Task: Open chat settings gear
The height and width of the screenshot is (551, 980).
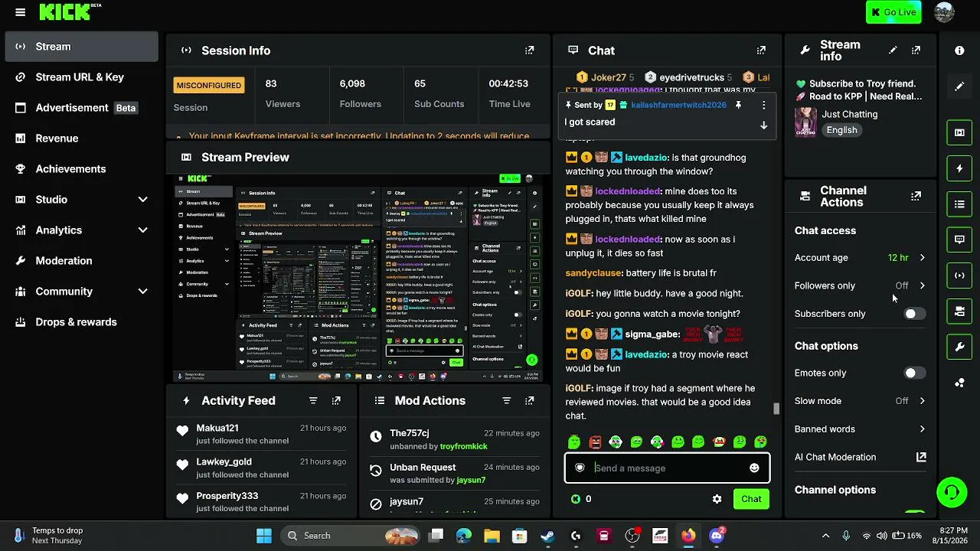Action: pyautogui.click(x=717, y=499)
